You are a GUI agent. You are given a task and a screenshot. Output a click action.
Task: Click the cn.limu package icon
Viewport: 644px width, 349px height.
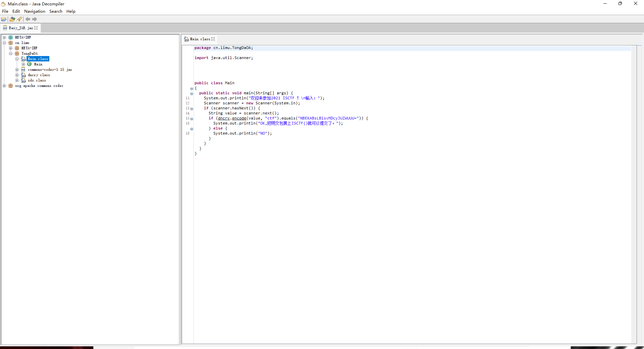[11, 43]
